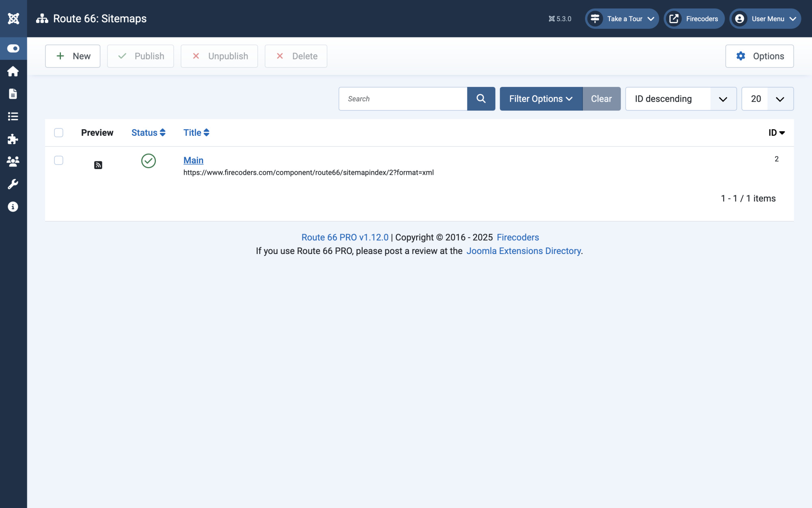Screen dimensions: 812x508
Task: Open the Home Dashboard sidebar icon
Action: coord(13,72)
